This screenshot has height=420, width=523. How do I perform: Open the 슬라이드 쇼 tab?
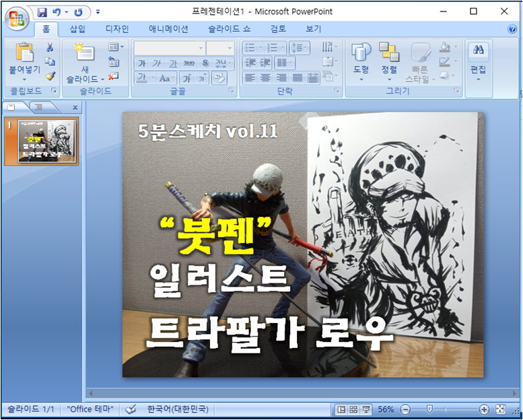click(229, 29)
